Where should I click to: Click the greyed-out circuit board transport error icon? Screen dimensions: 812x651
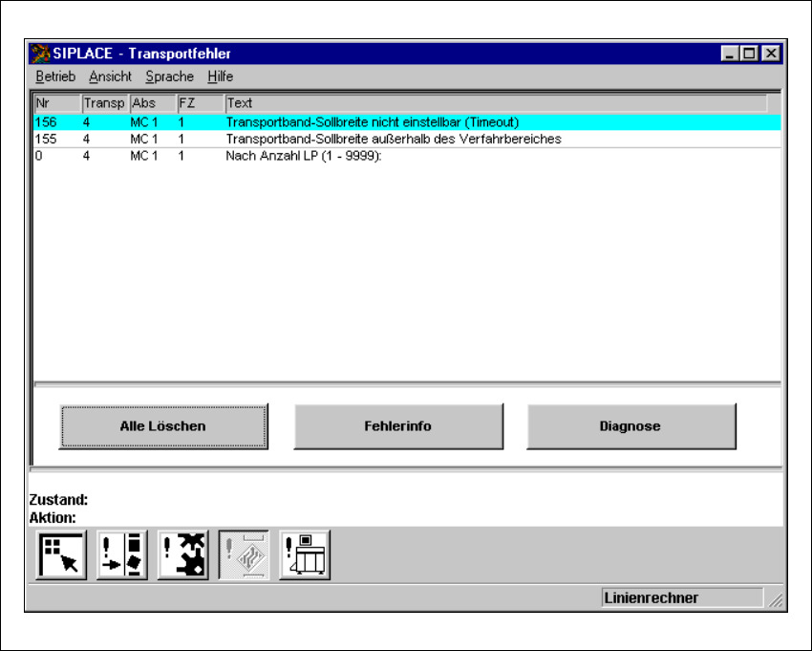[244, 555]
